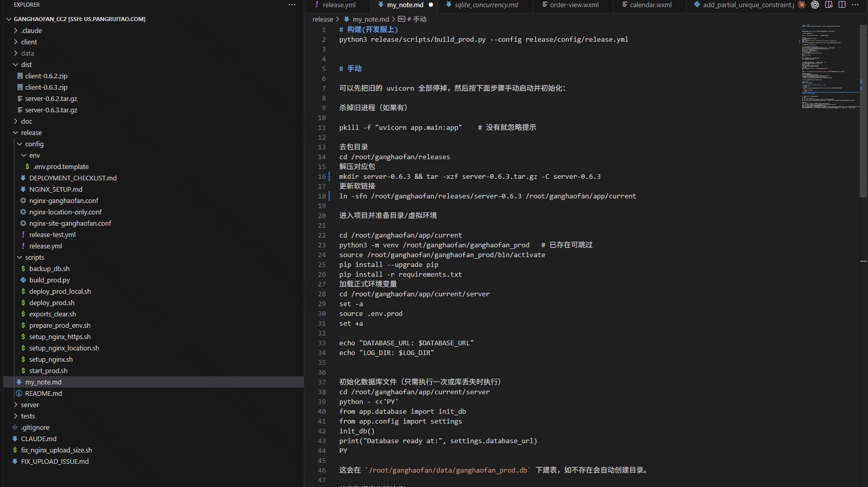Click the minimap code overview on the right
This screenshot has width=868, height=487.
[x=829, y=67]
